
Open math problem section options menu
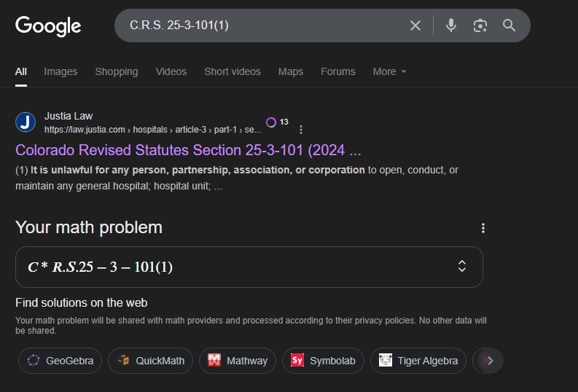point(483,228)
